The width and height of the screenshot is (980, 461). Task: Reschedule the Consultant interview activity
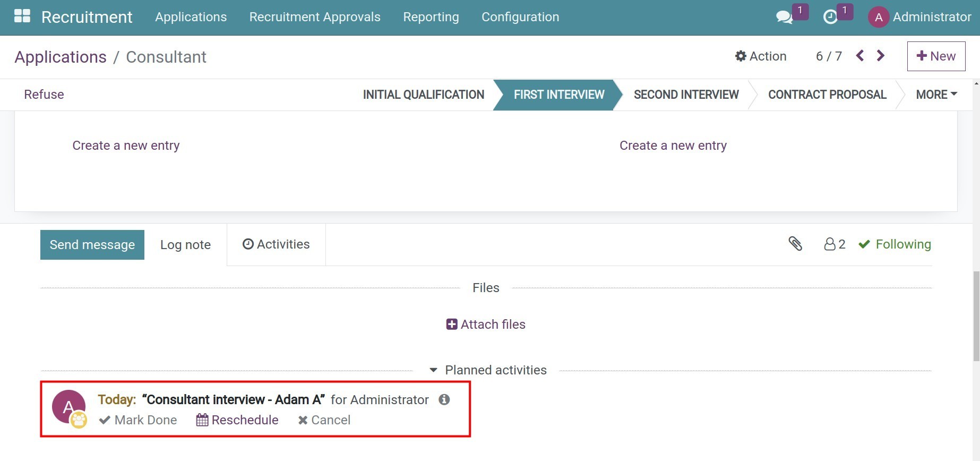click(237, 420)
